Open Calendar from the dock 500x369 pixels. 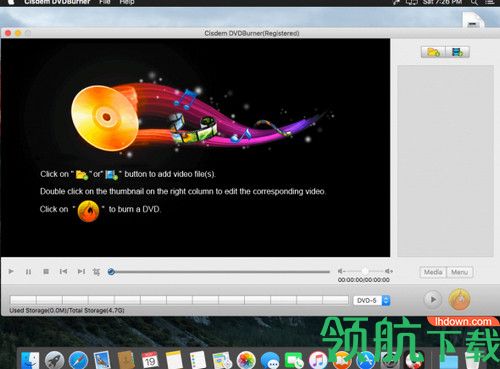150,361
